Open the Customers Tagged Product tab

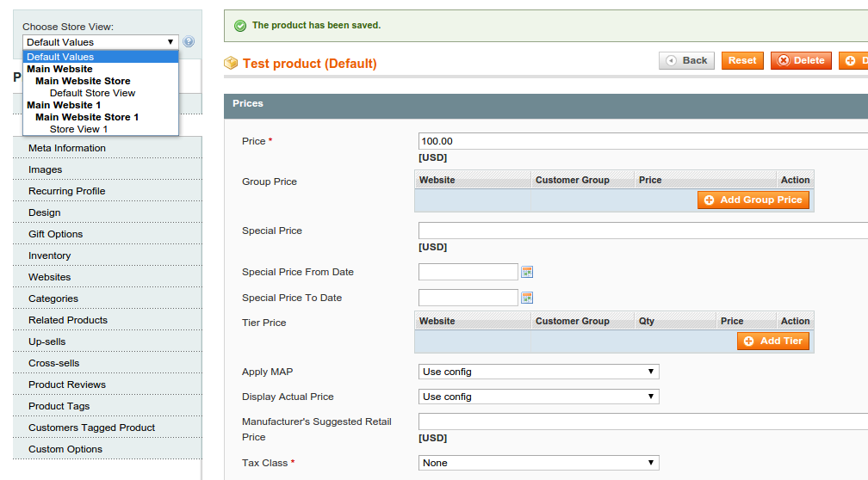point(108,428)
